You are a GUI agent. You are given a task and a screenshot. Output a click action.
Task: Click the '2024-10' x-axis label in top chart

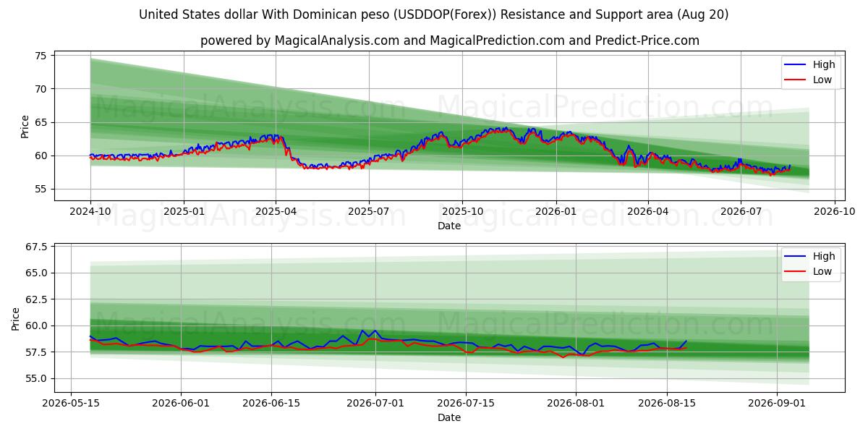[x=90, y=212]
